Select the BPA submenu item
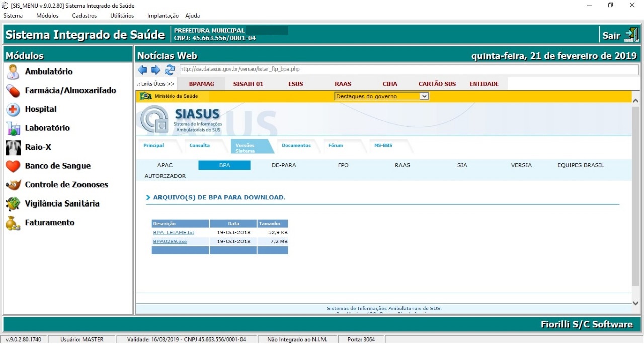Screen dimensions: 644x344 click(224, 165)
